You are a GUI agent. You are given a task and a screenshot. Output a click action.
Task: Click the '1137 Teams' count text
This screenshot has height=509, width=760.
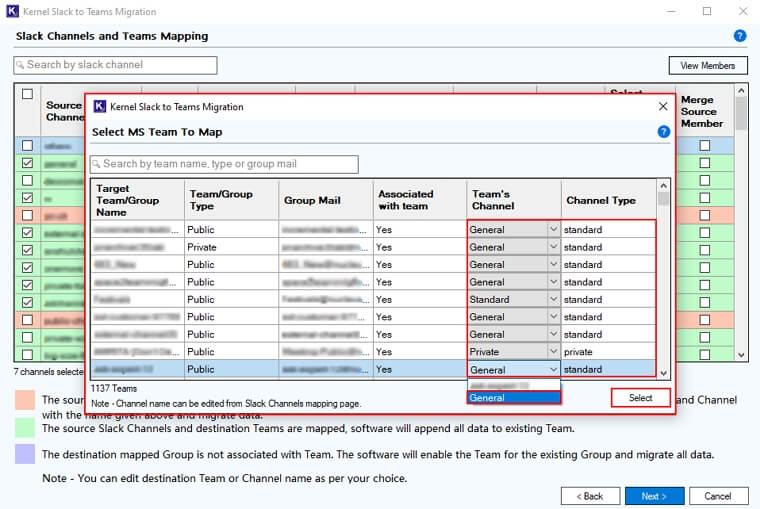[x=114, y=388]
